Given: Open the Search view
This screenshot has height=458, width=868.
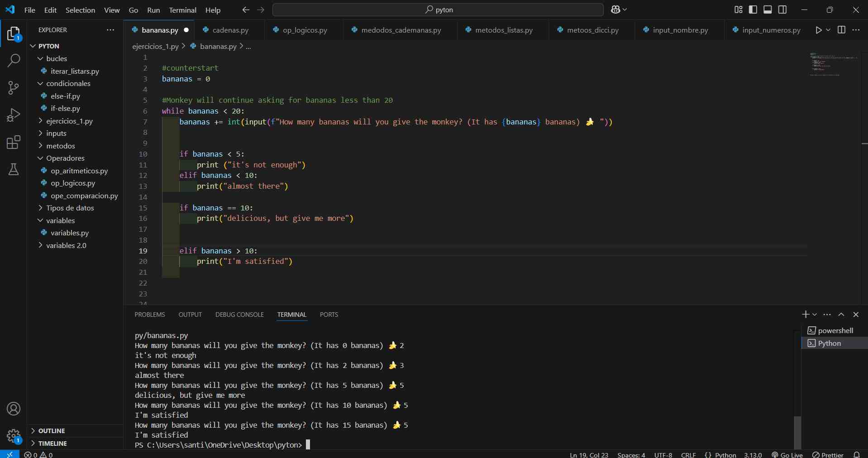Looking at the screenshot, I should click(14, 61).
